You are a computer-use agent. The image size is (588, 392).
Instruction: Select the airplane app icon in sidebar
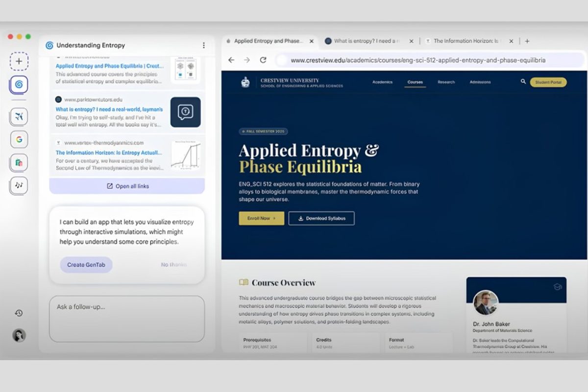[x=19, y=117]
